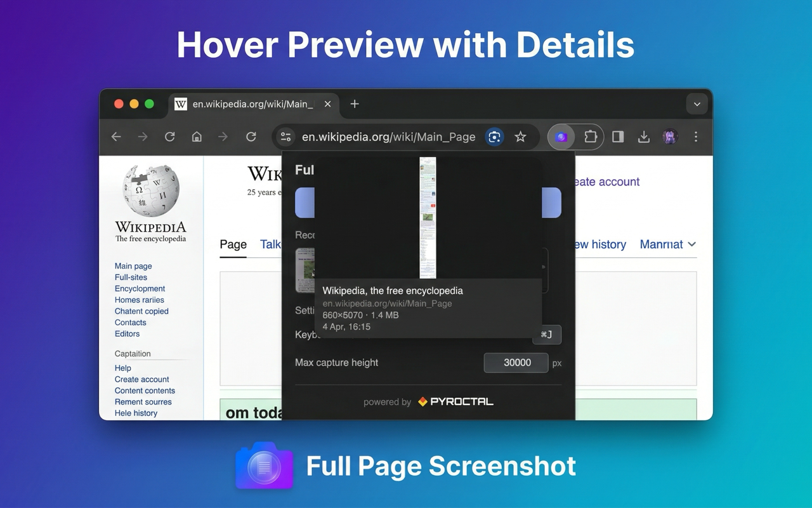Click the Full Page Screenshot camera app icon

[x=265, y=465]
